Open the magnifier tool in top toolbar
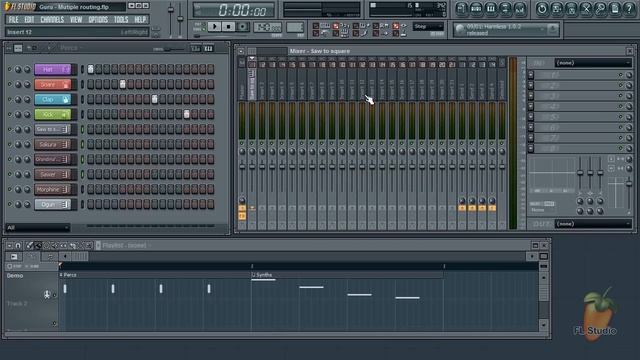The height and width of the screenshot is (360, 640). 600,9
